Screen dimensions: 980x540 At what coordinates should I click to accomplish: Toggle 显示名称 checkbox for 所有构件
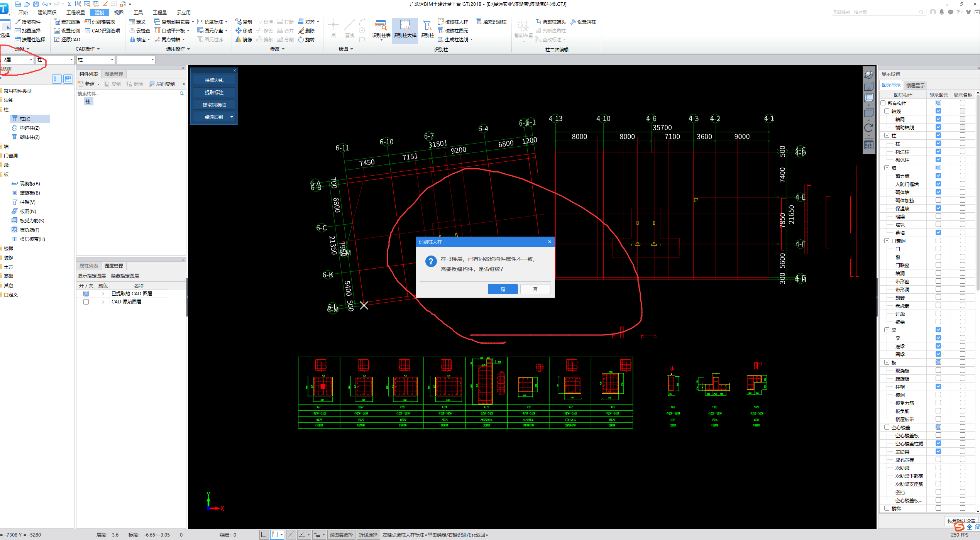963,103
